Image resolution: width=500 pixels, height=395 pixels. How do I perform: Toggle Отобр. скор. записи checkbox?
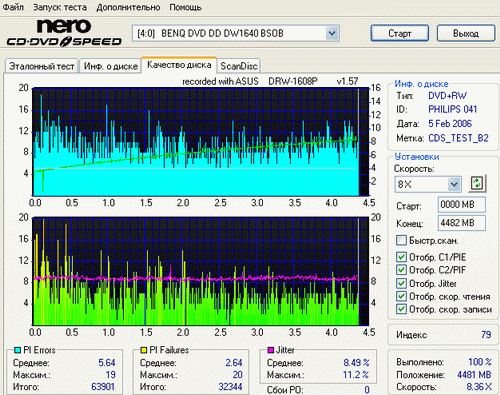coord(401,309)
